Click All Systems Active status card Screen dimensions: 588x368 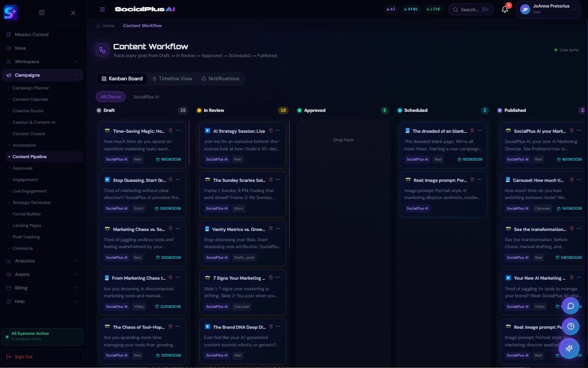pyautogui.click(x=43, y=336)
